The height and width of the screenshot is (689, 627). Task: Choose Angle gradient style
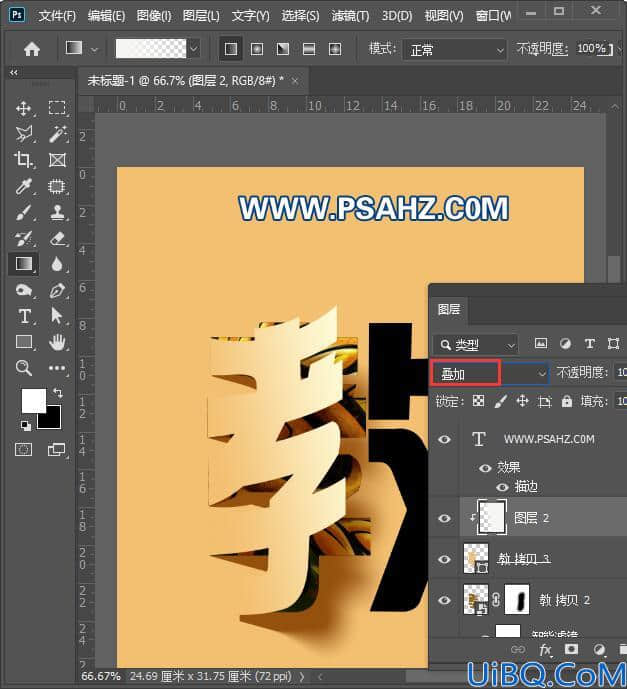[283, 49]
